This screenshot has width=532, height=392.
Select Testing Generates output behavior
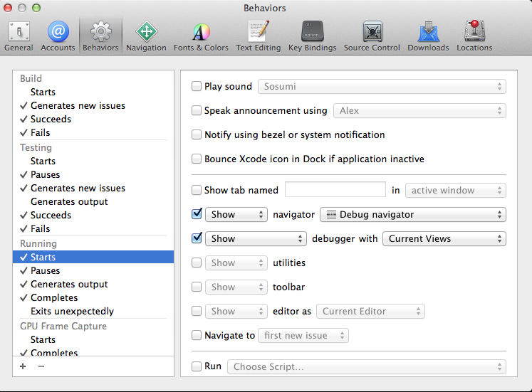[x=93, y=201]
